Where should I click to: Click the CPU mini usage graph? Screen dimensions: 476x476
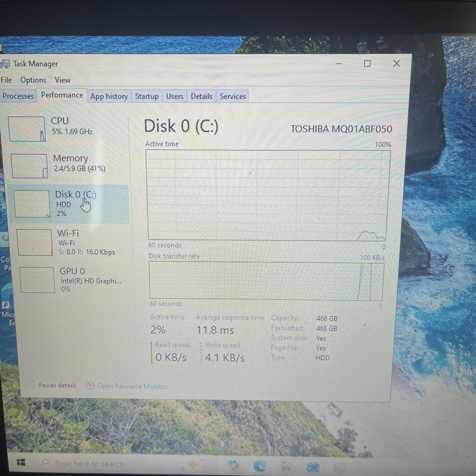27,129
